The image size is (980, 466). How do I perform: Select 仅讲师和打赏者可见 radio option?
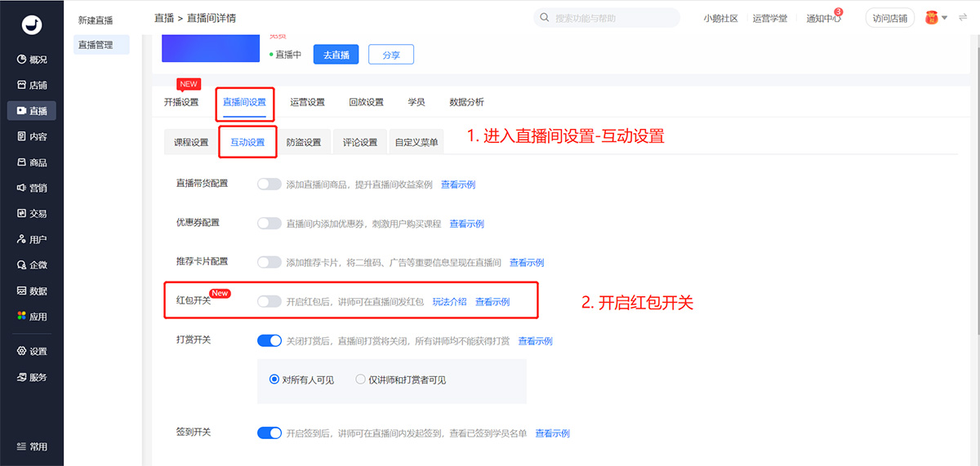(x=361, y=379)
